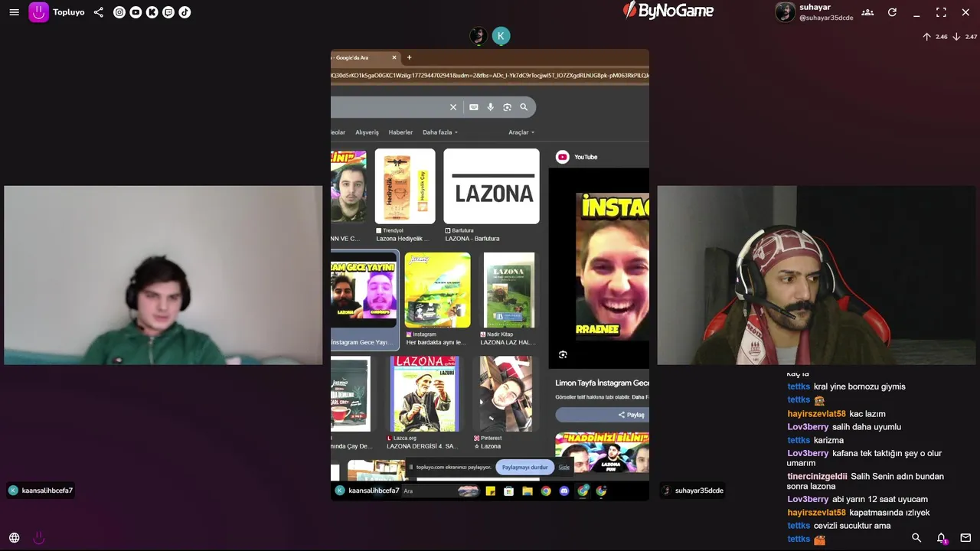Switch to the Alışveriş tab
Screen dimensions: 980x551
[367, 132]
